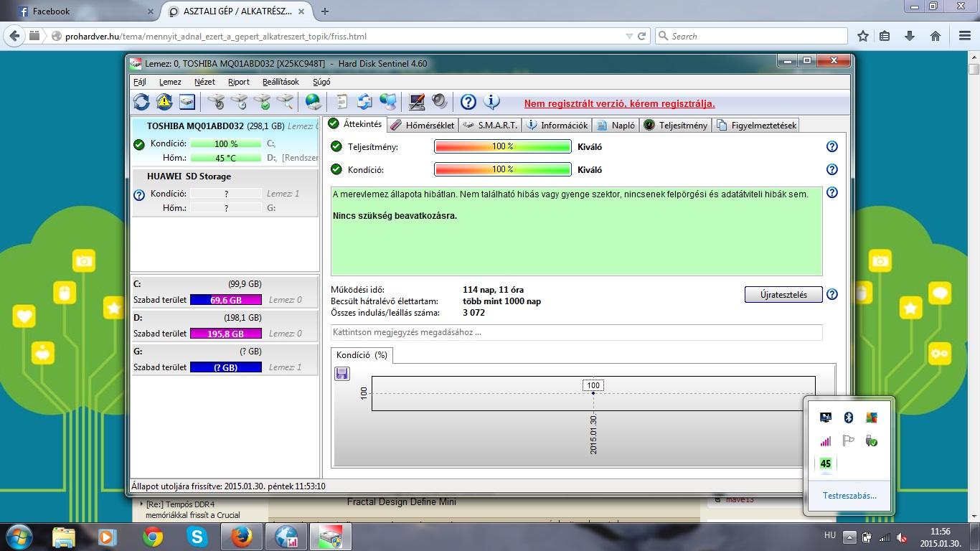The height and width of the screenshot is (551, 980).
Task: Click the Kondíció 100 % gradient bar
Action: click(x=502, y=169)
